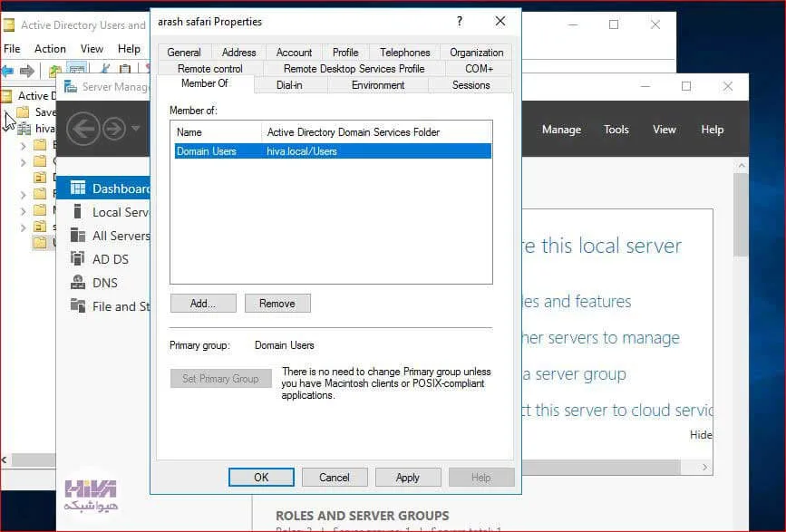Open the Telephones tab

(404, 52)
